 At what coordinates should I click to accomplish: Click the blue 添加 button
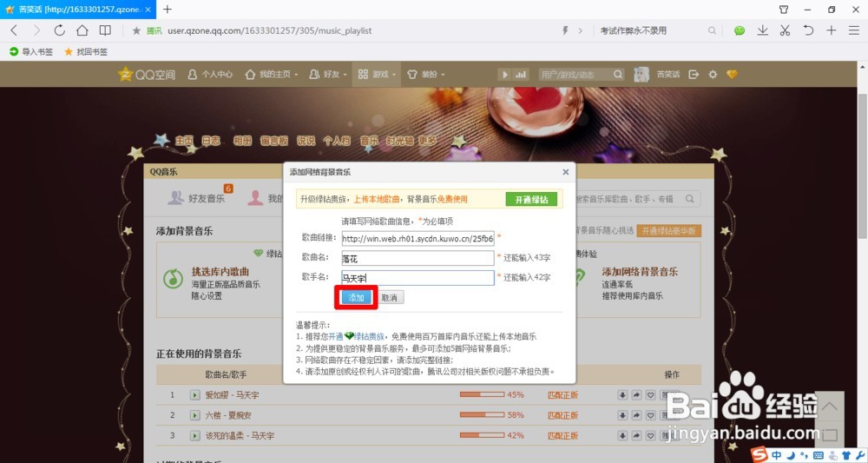356,297
